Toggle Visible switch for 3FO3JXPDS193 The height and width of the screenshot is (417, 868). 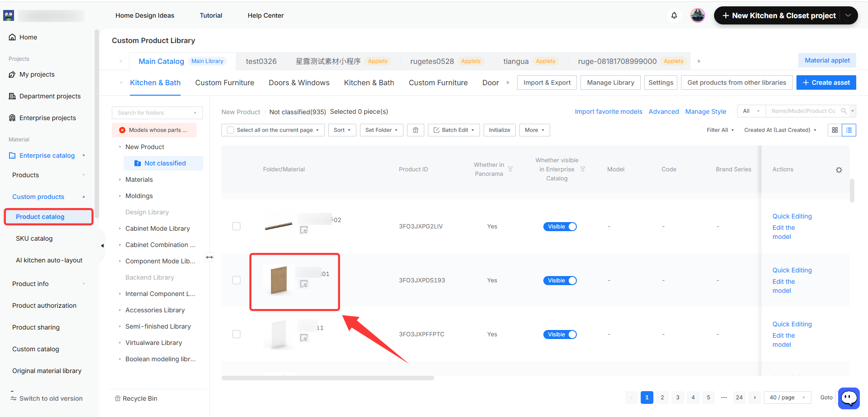tap(560, 281)
